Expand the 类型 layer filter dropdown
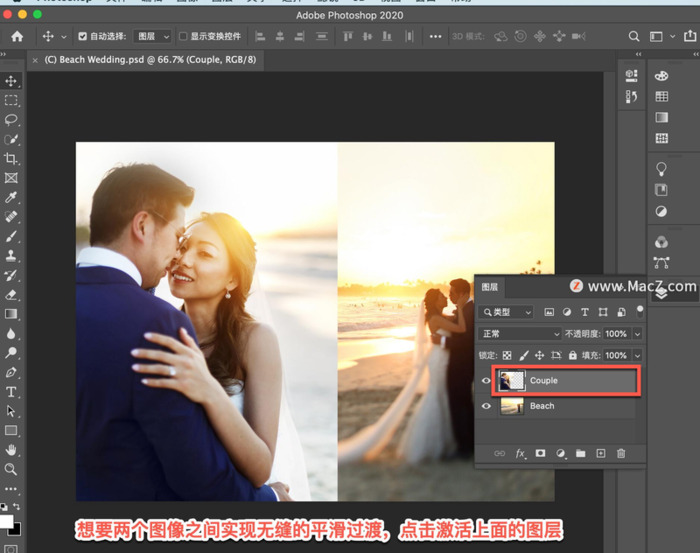Image resolution: width=700 pixels, height=553 pixels. point(506,312)
